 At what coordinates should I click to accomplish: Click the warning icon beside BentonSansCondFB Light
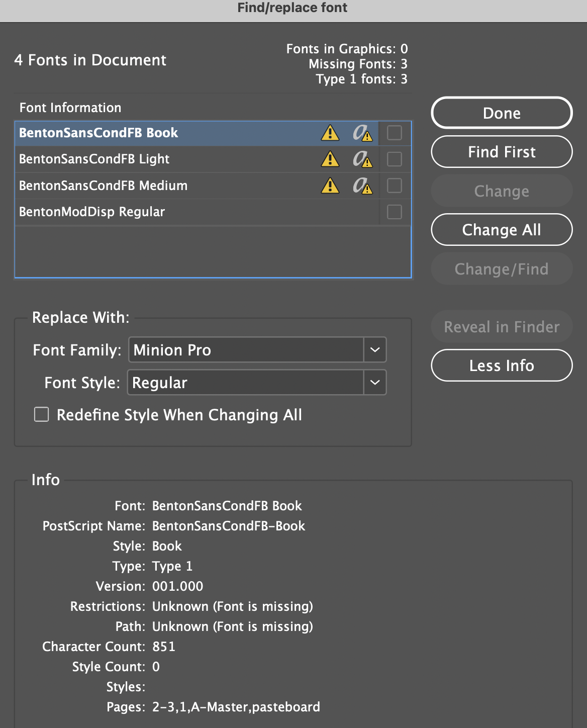pos(330,159)
